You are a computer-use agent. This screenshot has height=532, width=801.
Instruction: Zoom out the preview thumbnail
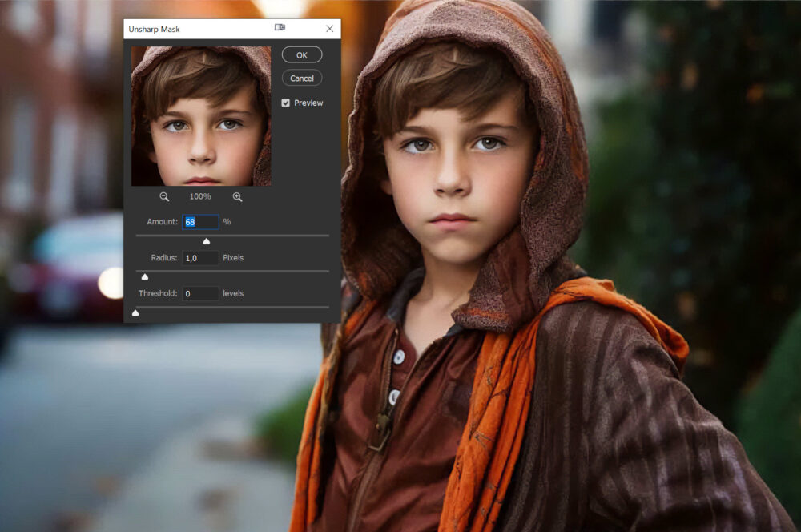(164, 196)
